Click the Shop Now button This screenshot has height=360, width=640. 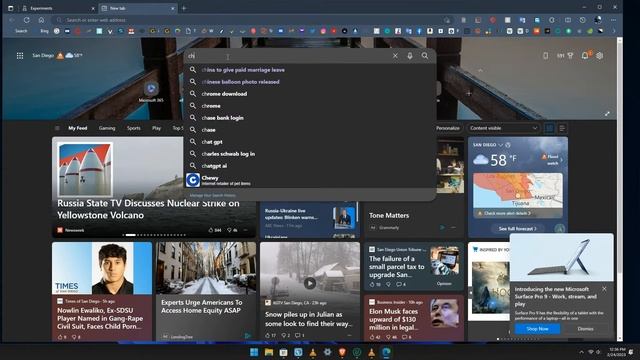coord(537,329)
